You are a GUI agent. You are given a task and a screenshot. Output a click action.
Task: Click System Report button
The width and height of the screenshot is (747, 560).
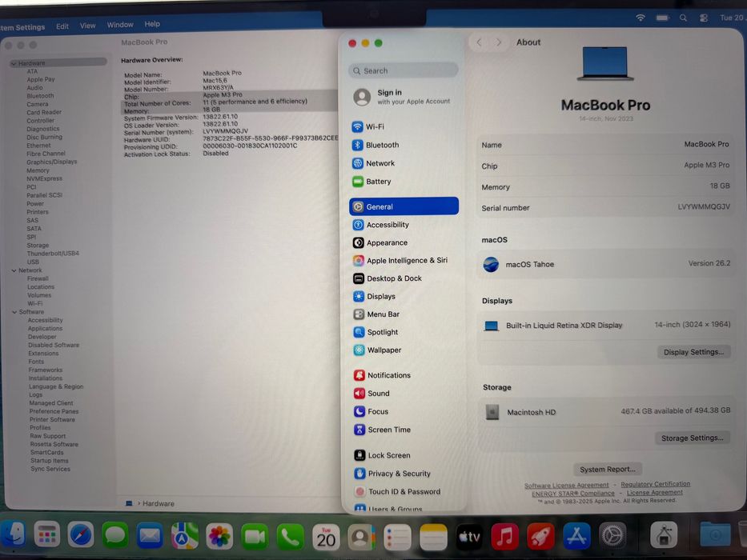[608, 469]
